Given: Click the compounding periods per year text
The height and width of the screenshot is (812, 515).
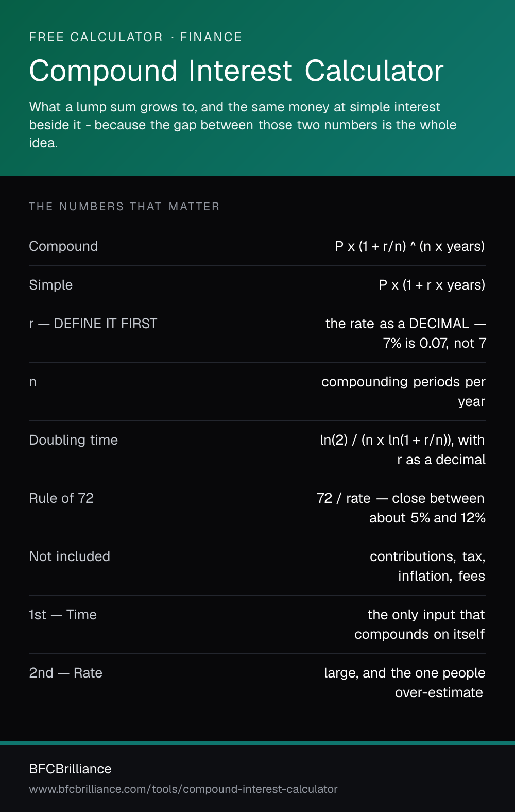Looking at the screenshot, I should click(403, 392).
